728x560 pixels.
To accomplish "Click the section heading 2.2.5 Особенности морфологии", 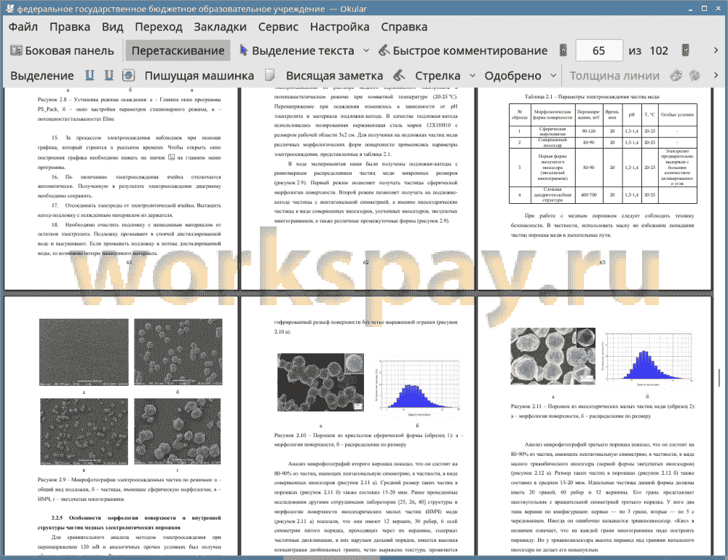I will [129, 522].
